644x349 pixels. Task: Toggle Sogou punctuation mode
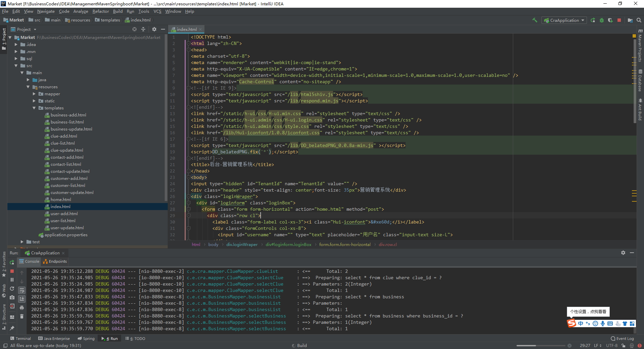click(x=588, y=323)
